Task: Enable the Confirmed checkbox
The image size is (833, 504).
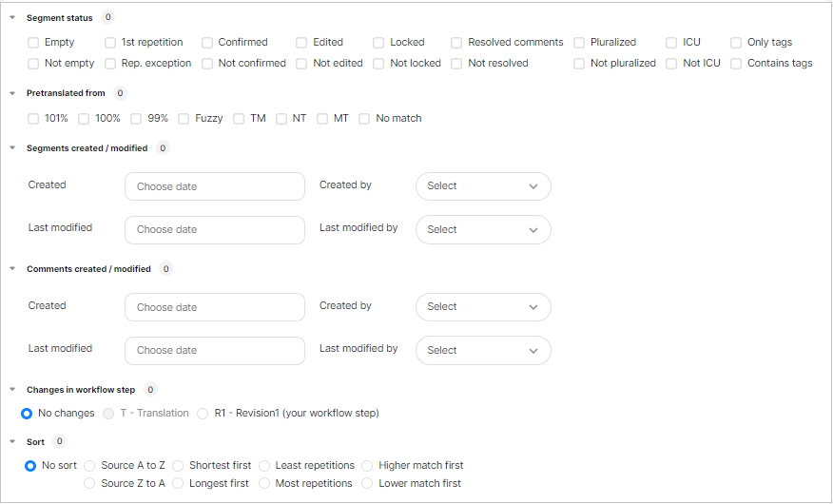Action: click(x=207, y=43)
